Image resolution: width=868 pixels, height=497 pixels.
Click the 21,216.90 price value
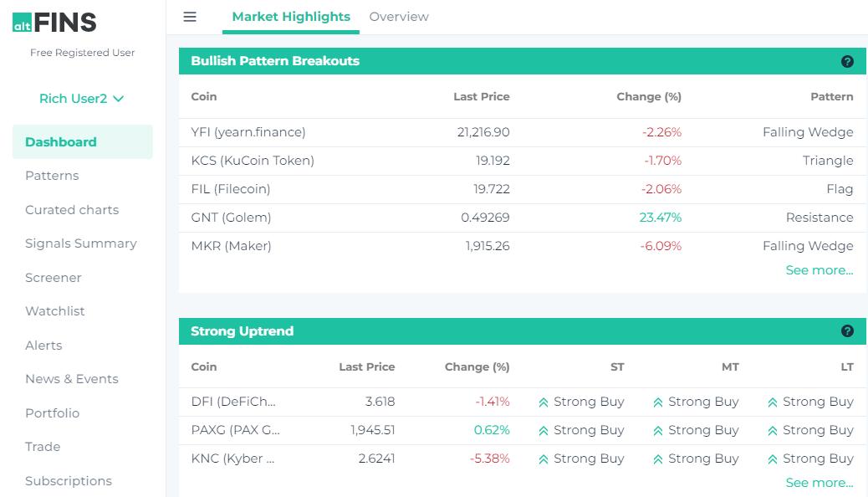click(x=483, y=132)
